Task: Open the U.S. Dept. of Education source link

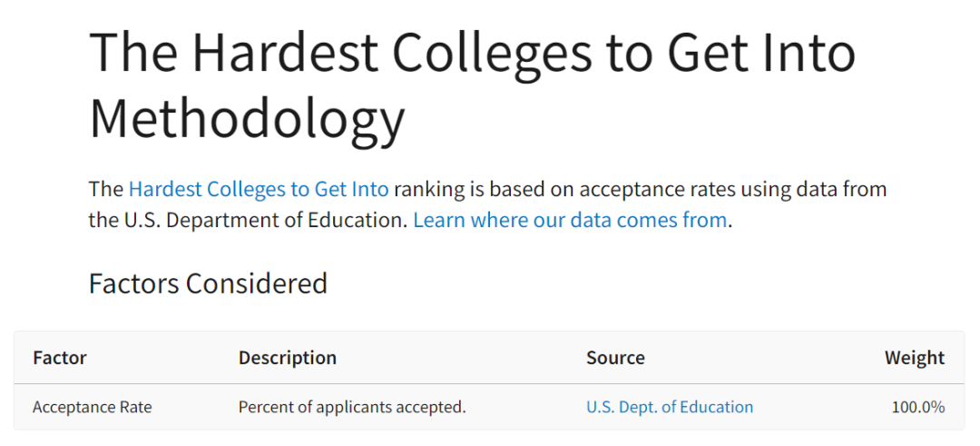Action: coord(670,407)
